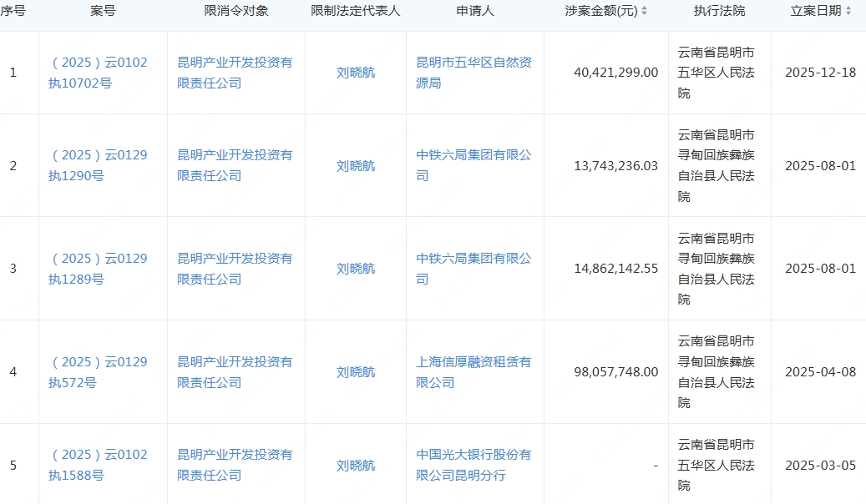This screenshot has width=866, height=504.
Task: Select row number 2
Action: point(13,165)
